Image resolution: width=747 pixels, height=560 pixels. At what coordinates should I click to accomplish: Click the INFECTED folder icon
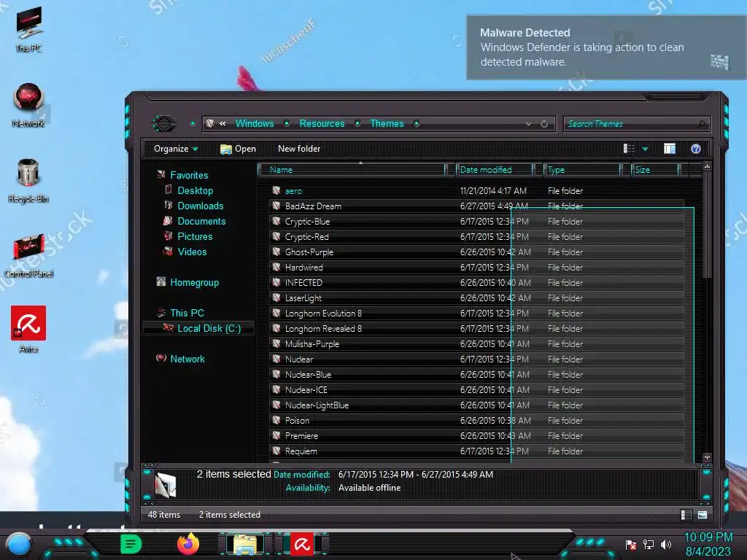[276, 282]
